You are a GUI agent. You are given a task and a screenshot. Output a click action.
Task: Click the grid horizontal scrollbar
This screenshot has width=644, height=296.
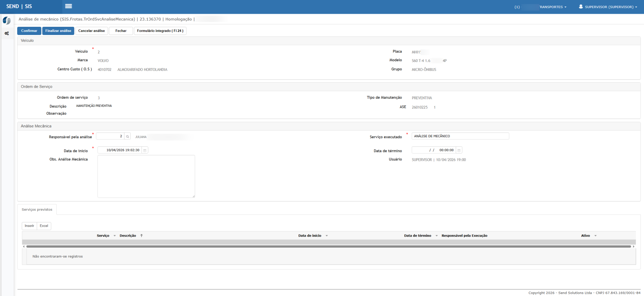328,247
